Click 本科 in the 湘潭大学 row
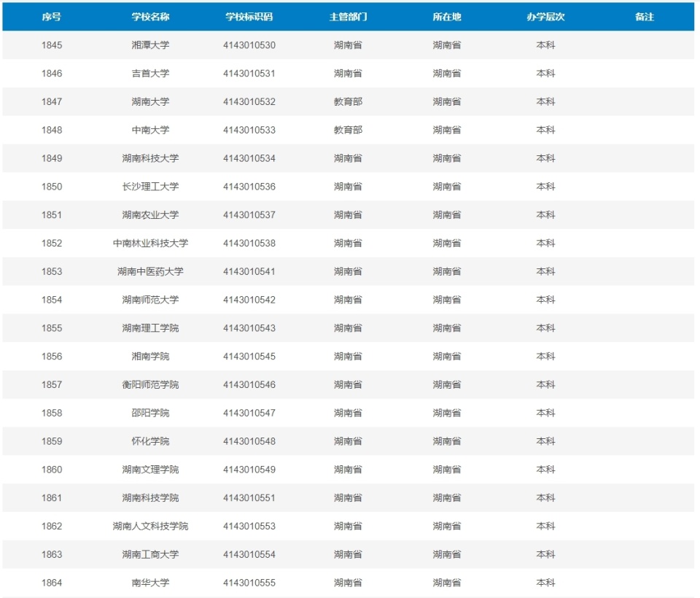This screenshot has width=700, height=598. point(545,45)
